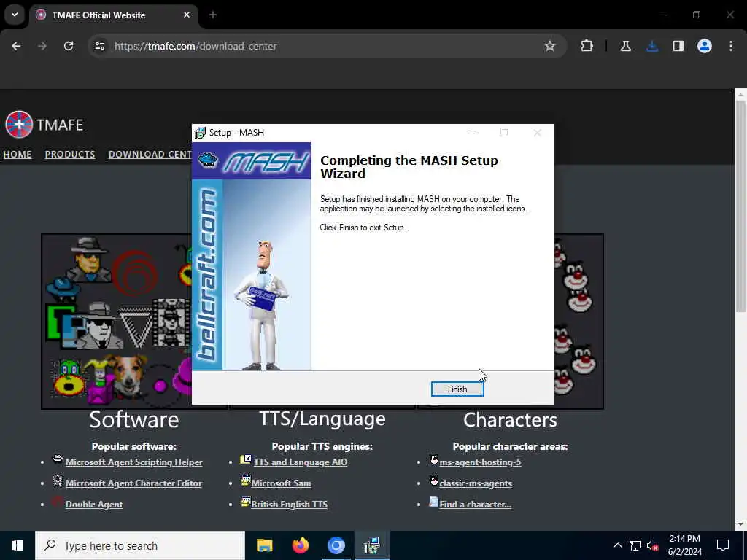Open the tab search dropdown arrow

coord(15,15)
